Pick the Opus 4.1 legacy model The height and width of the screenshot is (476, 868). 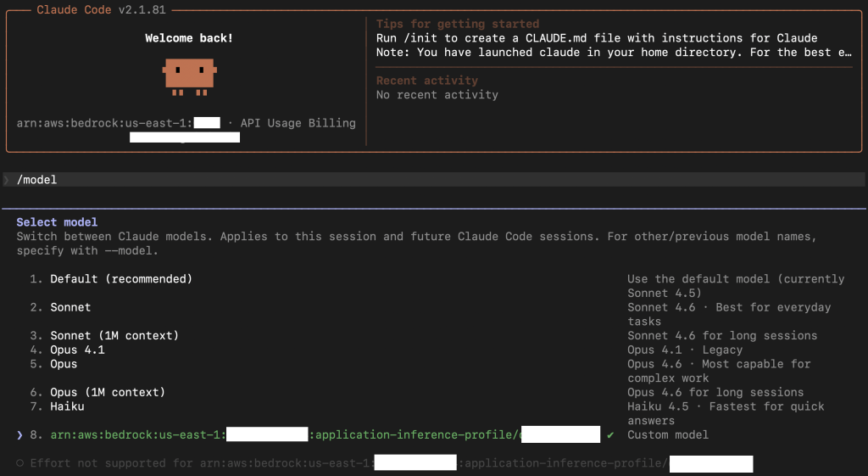point(77,350)
